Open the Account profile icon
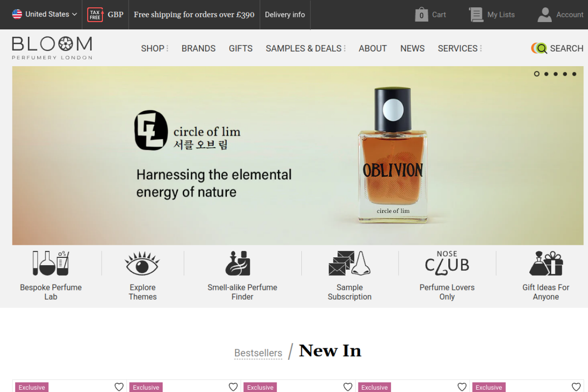Image resolution: width=588 pixels, height=392 pixels. pyautogui.click(x=544, y=15)
